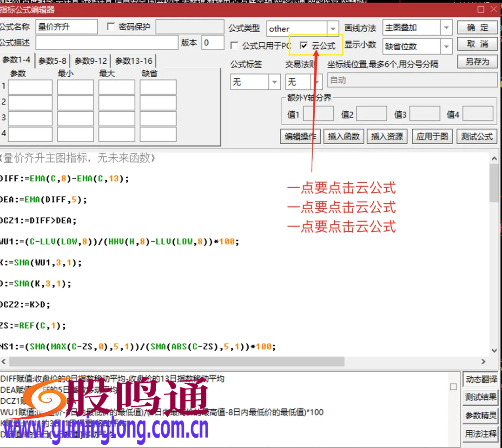Open the 公式类型 dropdown showing other
Viewport: 502px width, 448px height.
tap(333, 28)
